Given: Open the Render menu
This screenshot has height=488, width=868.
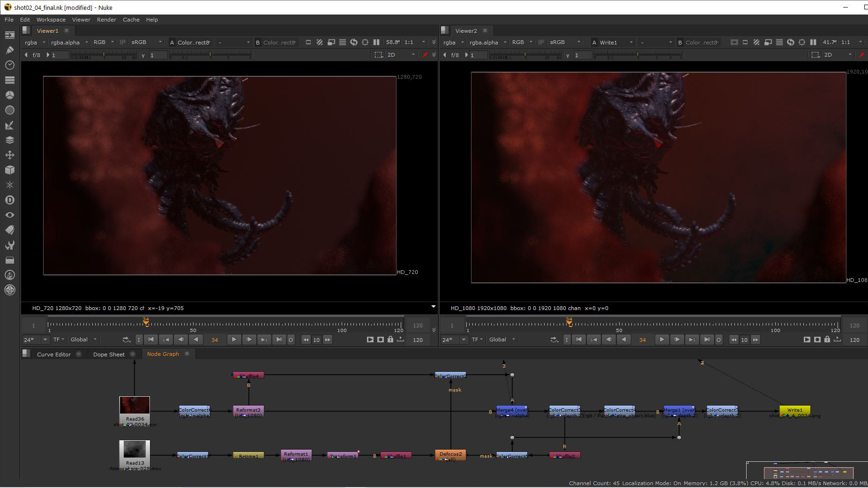Looking at the screenshot, I should point(106,20).
